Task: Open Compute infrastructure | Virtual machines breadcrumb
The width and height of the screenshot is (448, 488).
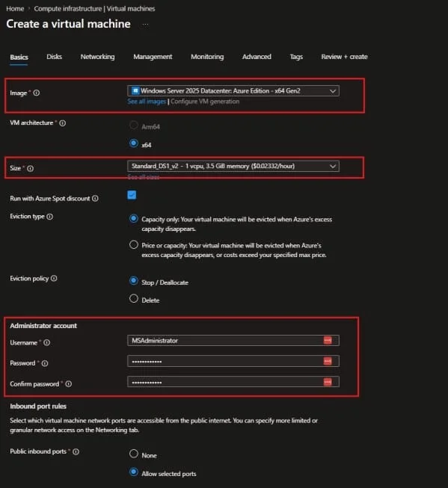Action: (94, 9)
